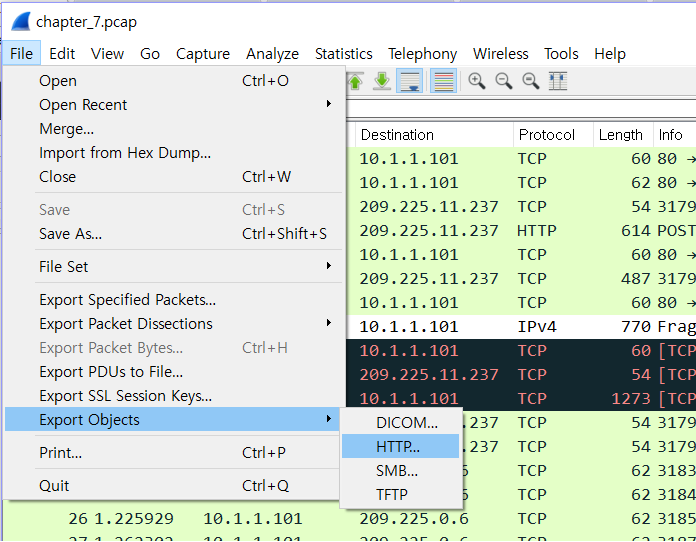696x542 pixels.
Task: Sort by Protocol column header
Action: pos(554,135)
